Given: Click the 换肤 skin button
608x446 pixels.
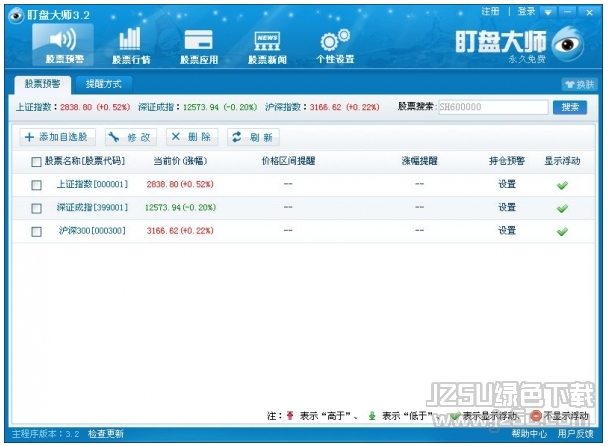Looking at the screenshot, I should pos(580,85).
